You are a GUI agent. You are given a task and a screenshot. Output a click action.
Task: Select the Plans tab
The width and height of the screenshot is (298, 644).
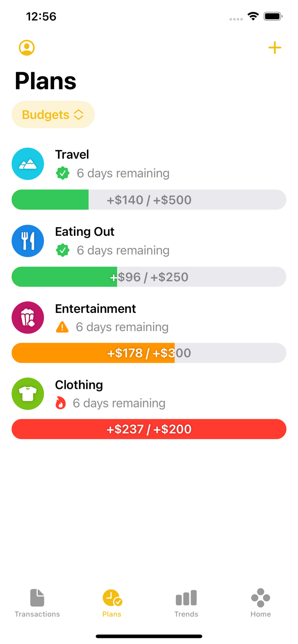pyautogui.click(x=111, y=602)
